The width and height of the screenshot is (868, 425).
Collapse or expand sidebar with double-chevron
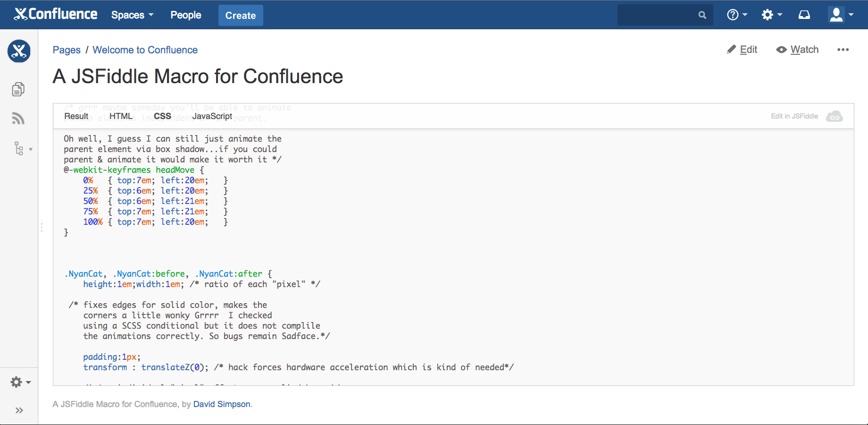tap(19, 410)
